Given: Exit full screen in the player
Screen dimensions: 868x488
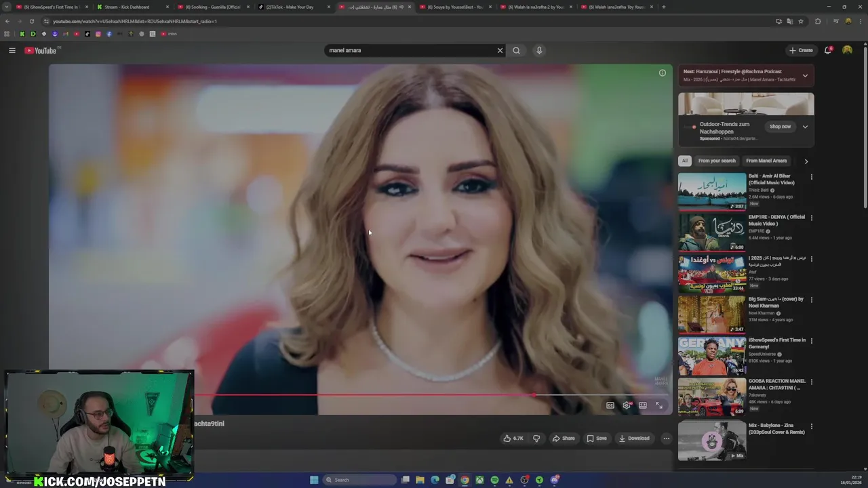Looking at the screenshot, I should tap(659, 405).
